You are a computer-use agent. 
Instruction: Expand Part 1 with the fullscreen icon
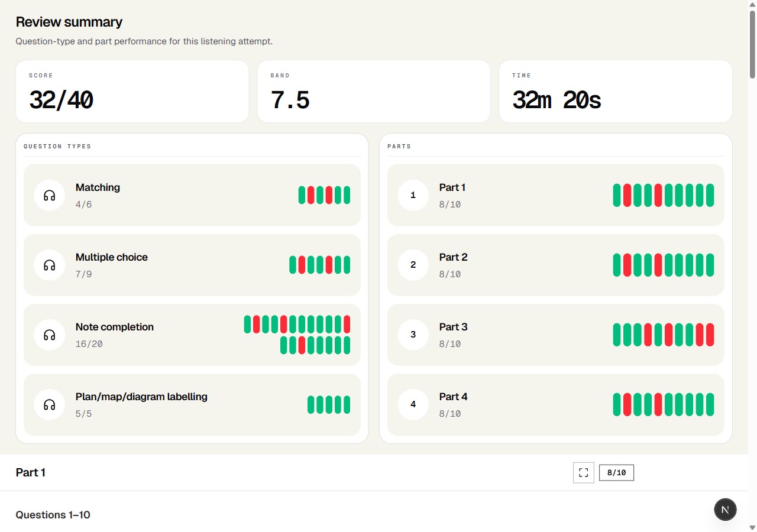tap(584, 473)
